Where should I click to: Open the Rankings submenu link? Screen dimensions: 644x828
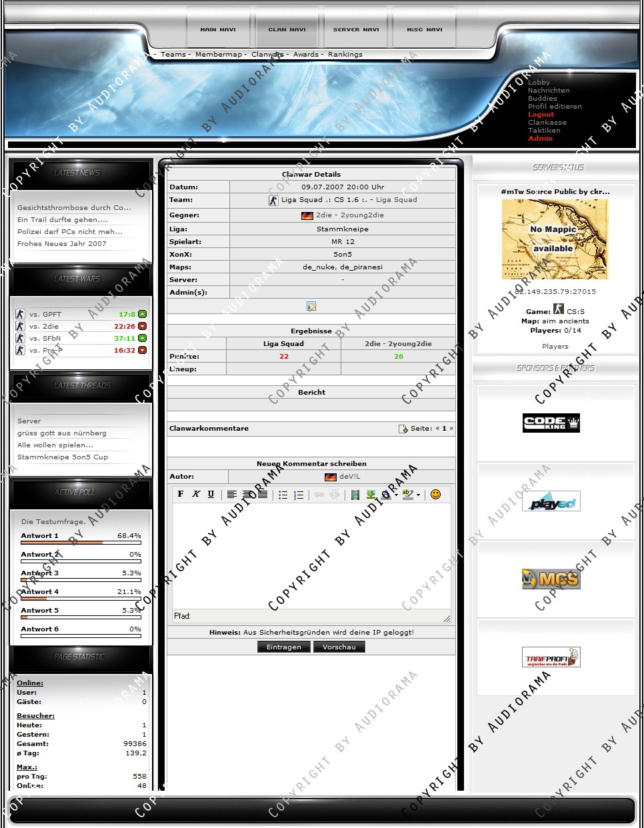(345, 55)
